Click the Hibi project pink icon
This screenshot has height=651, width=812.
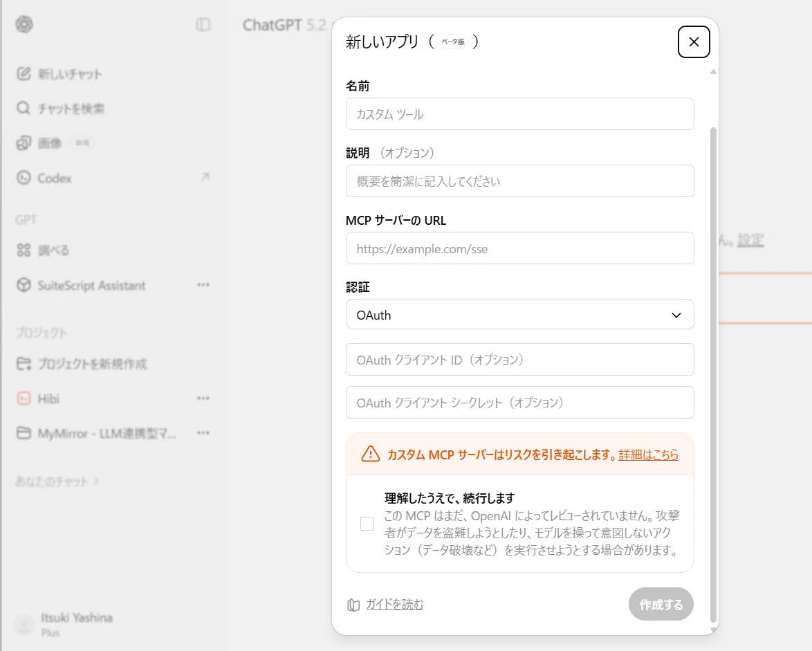[x=24, y=398]
